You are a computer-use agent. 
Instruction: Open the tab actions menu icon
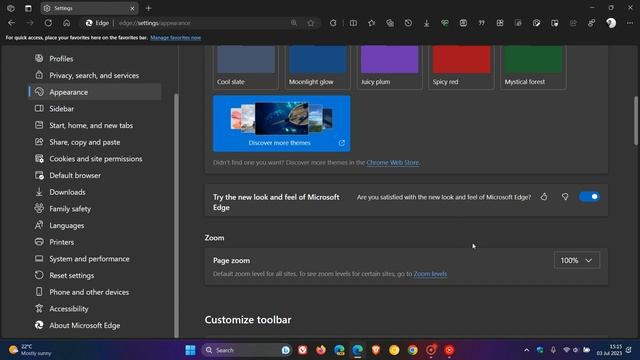pos(28,8)
